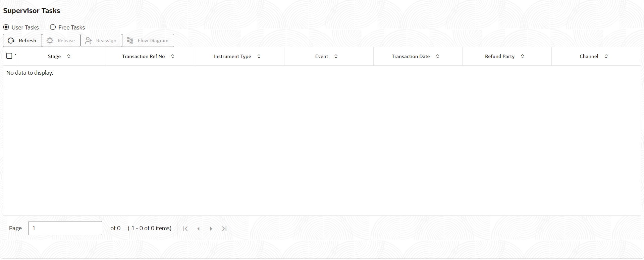Click the Release button label
Screen dimensions: 644x260
(x=66, y=41)
